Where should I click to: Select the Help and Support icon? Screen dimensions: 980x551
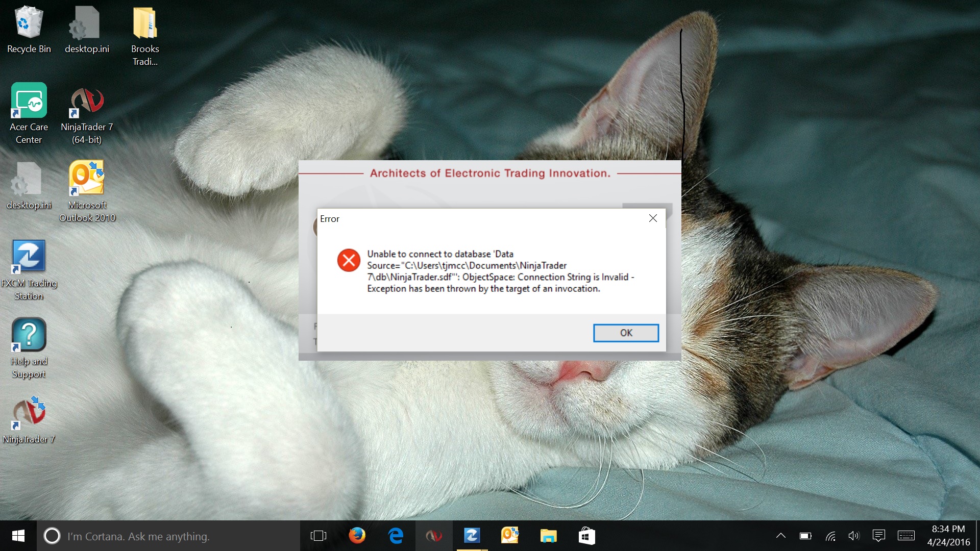click(29, 347)
